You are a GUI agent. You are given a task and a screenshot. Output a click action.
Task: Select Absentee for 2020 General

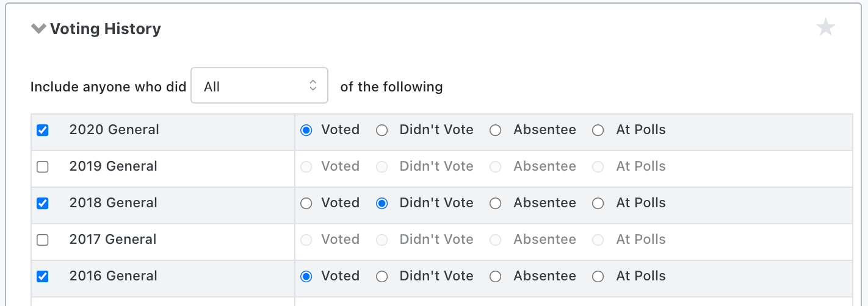pos(496,130)
